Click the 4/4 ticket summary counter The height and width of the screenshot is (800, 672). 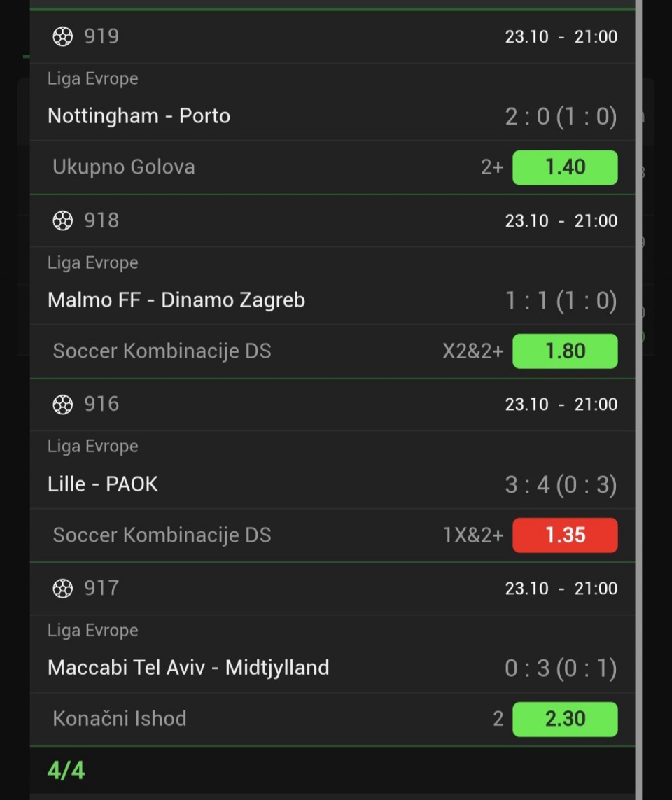(66, 771)
